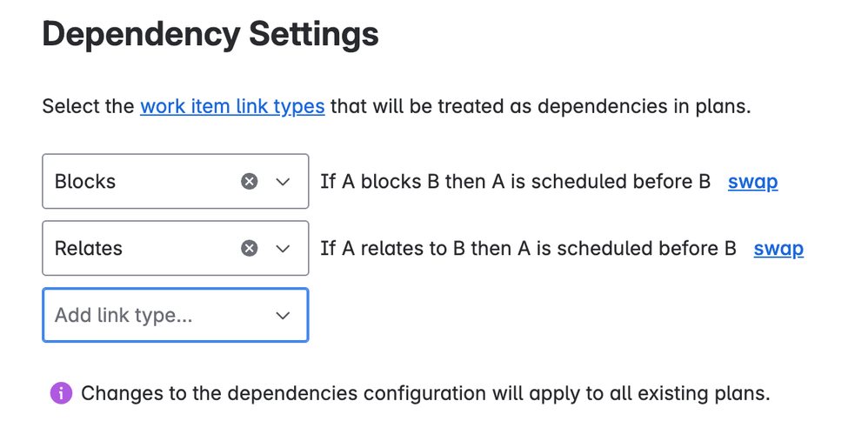Open the Add link type chevron
This screenshot has width=868, height=421.
[283, 316]
